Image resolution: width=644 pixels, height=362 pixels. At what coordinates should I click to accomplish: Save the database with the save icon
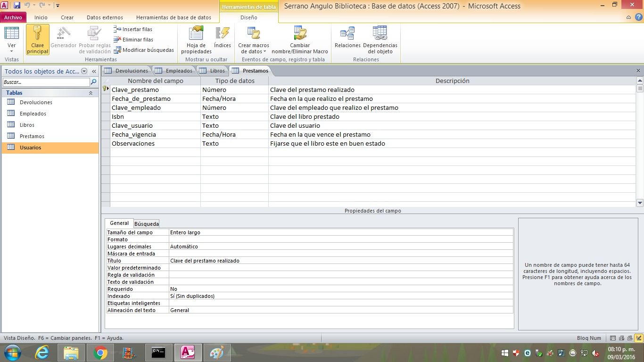click(x=17, y=6)
